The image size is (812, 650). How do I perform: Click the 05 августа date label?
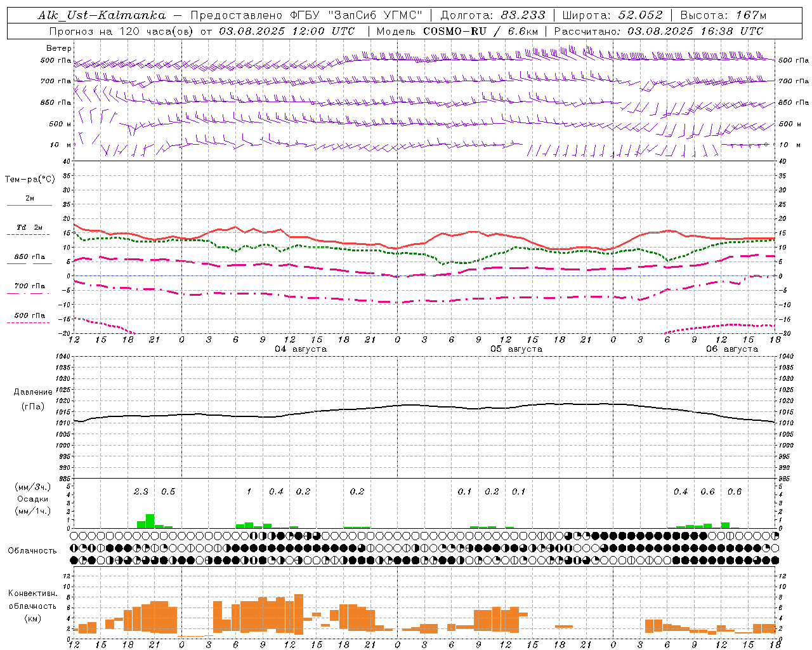pos(516,349)
